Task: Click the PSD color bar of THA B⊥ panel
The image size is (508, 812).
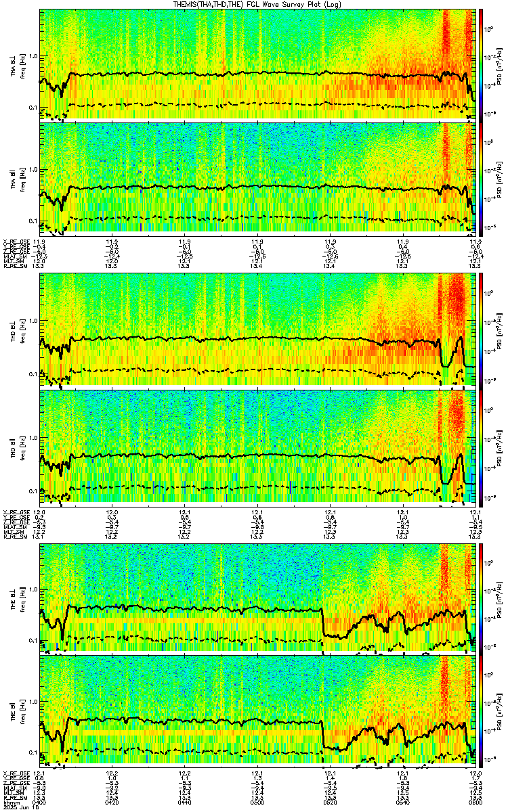Action: 481,65
